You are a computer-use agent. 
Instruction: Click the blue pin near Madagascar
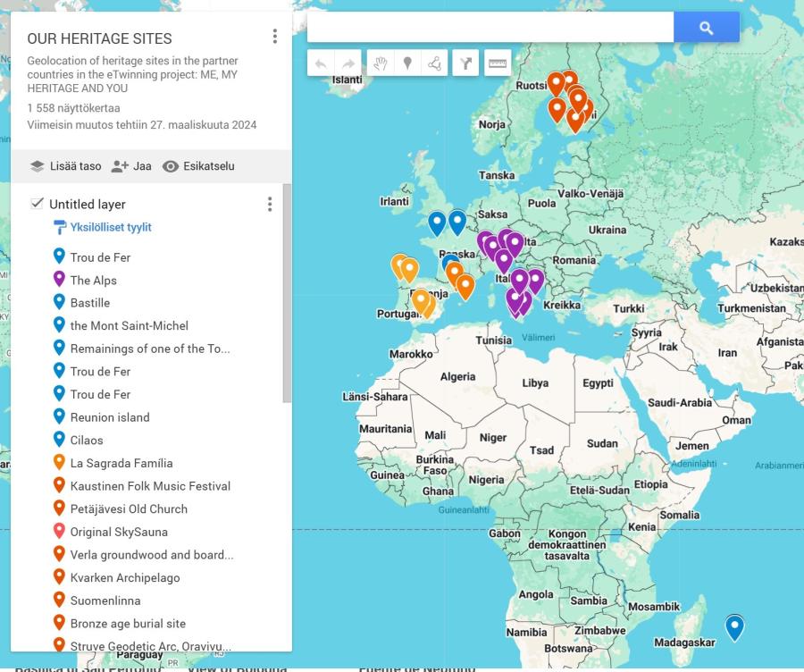coord(734,627)
